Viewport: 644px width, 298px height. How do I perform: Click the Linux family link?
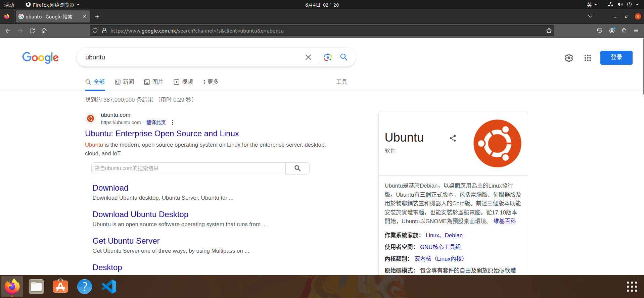[x=432, y=235]
